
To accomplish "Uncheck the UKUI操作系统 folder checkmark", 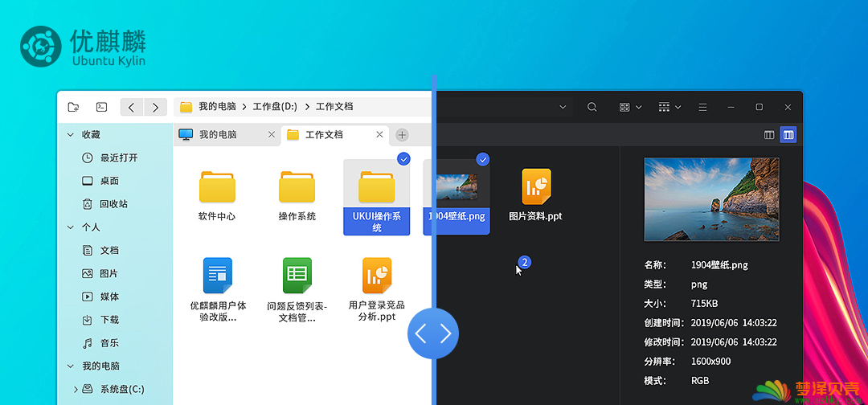I will pos(403,159).
